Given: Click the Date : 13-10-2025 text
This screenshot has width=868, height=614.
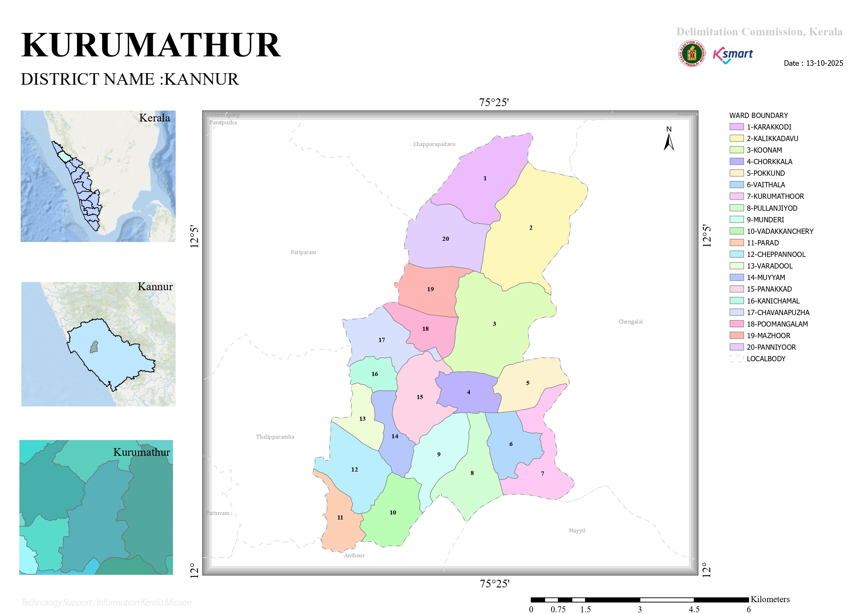Looking at the screenshot, I should pos(813,63).
